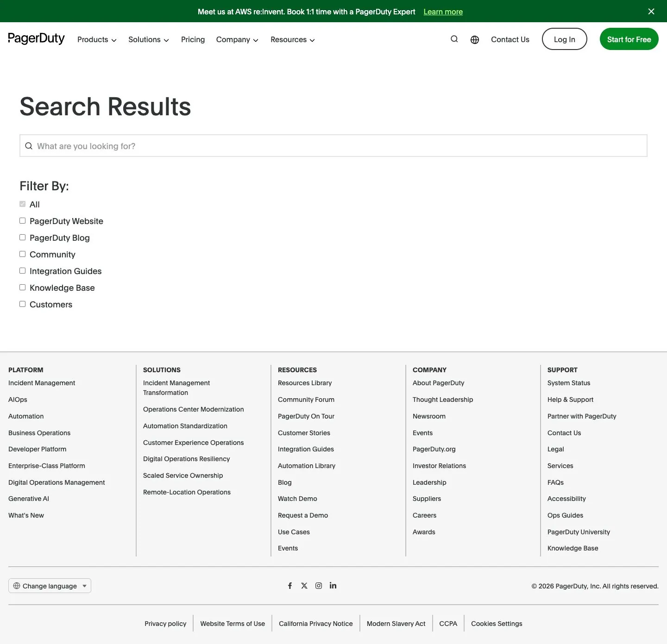Open the System Status link
The image size is (667, 644).
(x=569, y=383)
